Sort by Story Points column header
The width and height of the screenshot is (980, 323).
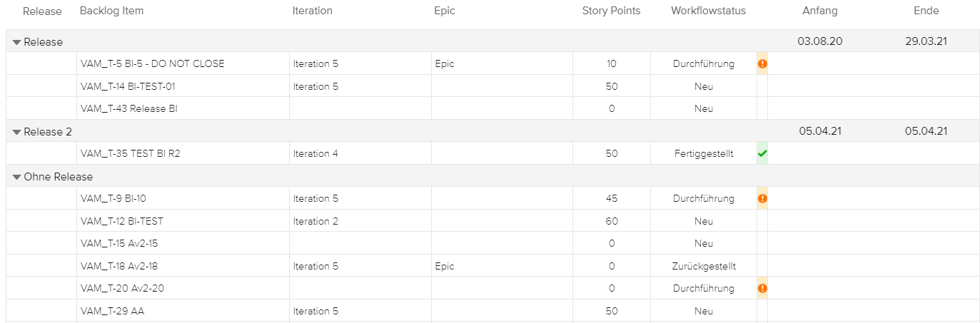coord(611,11)
